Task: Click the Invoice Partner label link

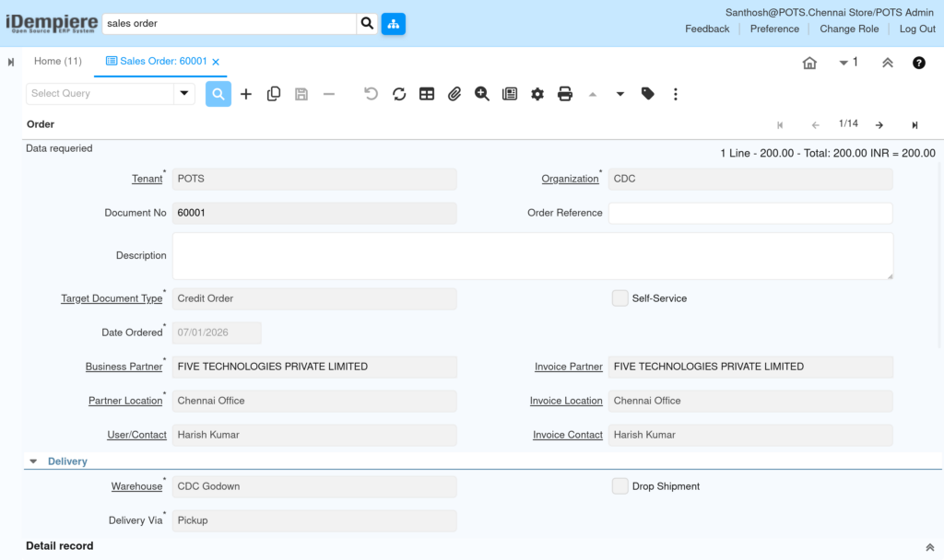Action: (x=568, y=367)
